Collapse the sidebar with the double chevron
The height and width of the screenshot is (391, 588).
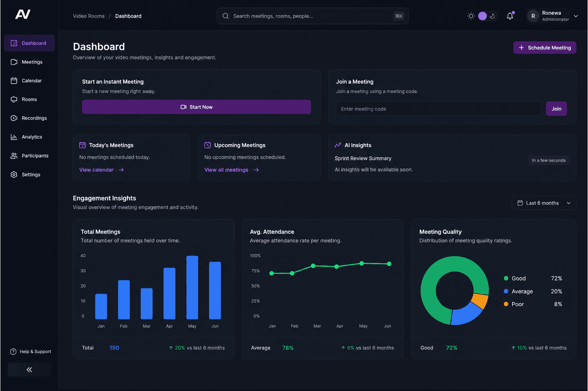(x=29, y=370)
